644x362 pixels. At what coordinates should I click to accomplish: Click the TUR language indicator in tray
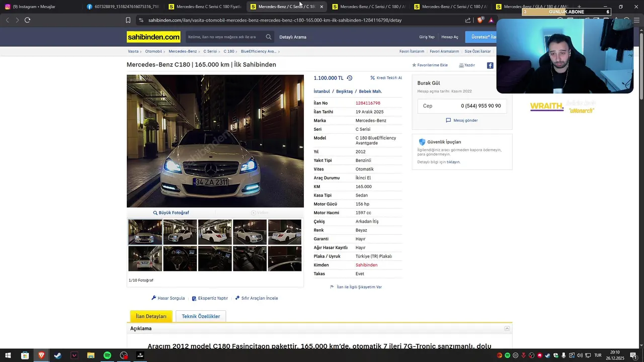(x=599, y=355)
